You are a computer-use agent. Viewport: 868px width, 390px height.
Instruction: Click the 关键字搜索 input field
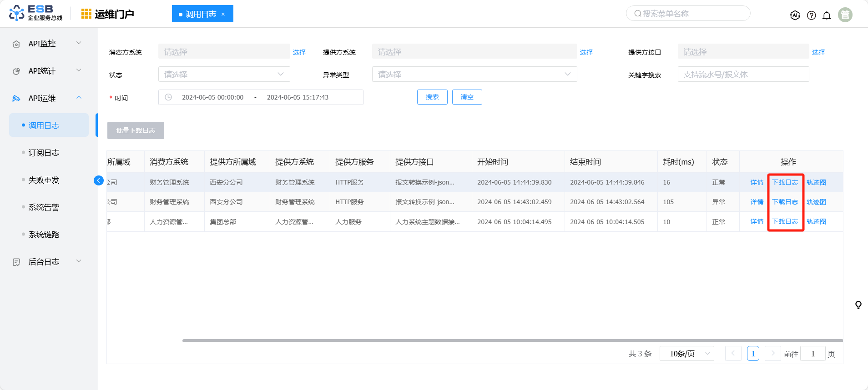pyautogui.click(x=743, y=75)
